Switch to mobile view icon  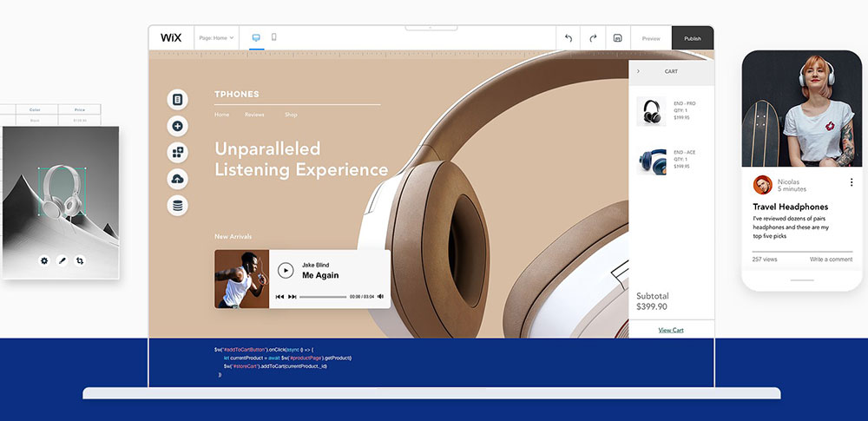[x=274, y=37]
